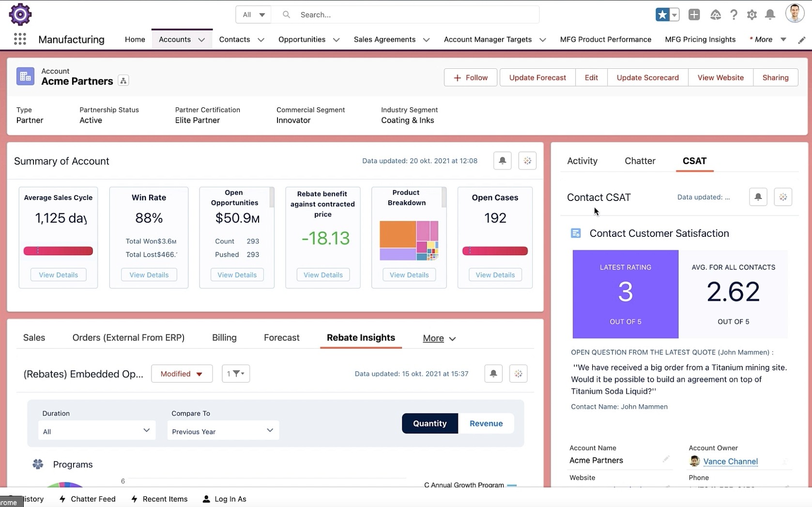The height and width of the screenshot is (507, 812).
Task: Open the App Launcher grid icon
Action: (x=20, y=39)
